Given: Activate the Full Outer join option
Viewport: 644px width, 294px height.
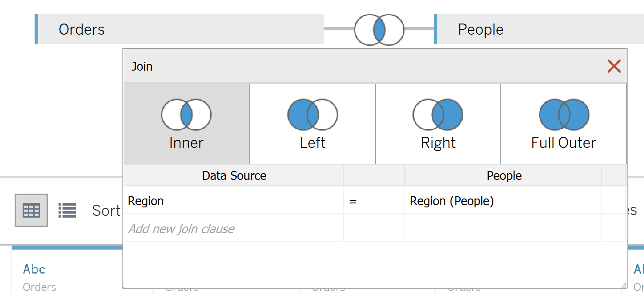Looking at the screenshot, I should click(563, 123).
